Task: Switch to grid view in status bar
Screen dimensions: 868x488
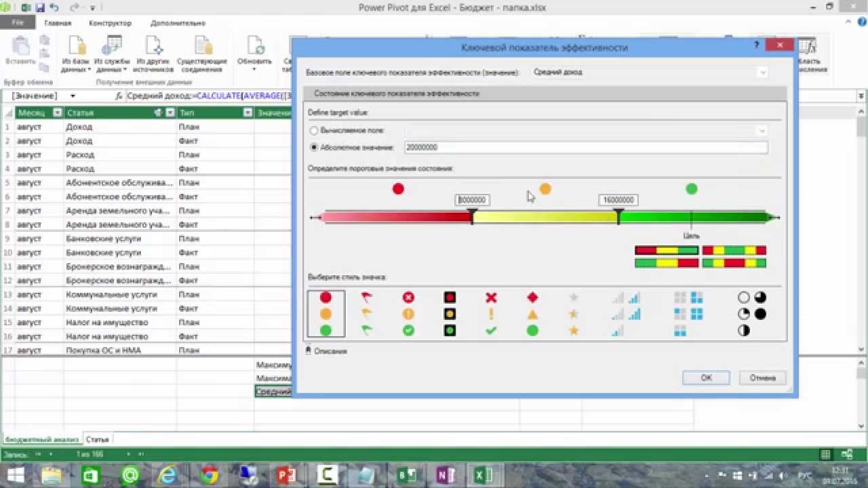Action: [825, 455]
